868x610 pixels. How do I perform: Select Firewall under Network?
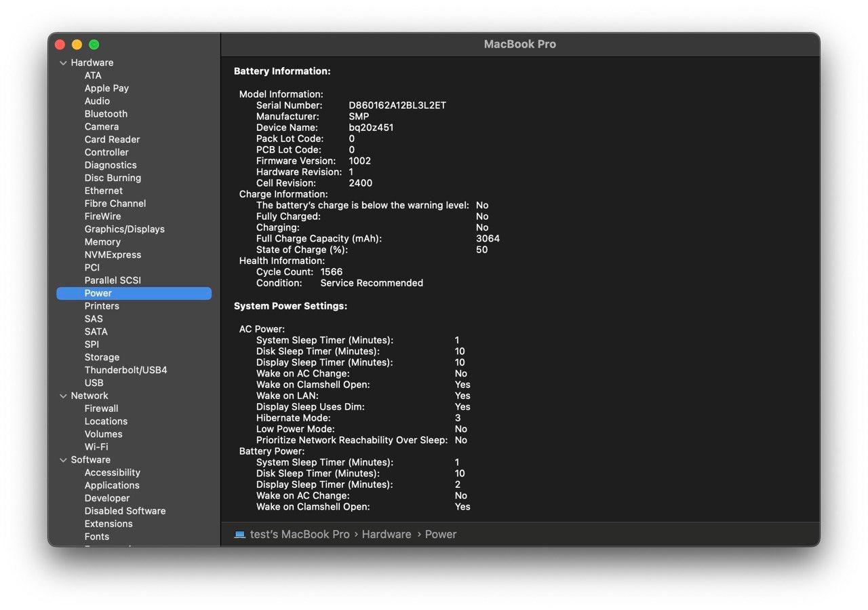pyautogui.click(x=101, y=408)
